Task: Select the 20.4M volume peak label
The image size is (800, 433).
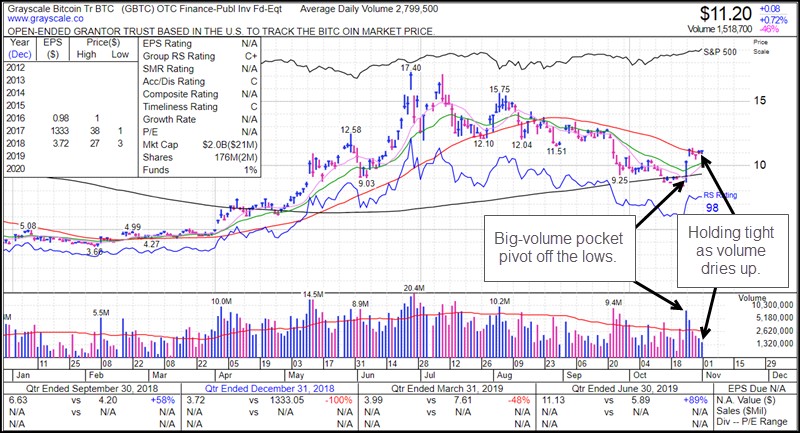Action: coord(414,288)
